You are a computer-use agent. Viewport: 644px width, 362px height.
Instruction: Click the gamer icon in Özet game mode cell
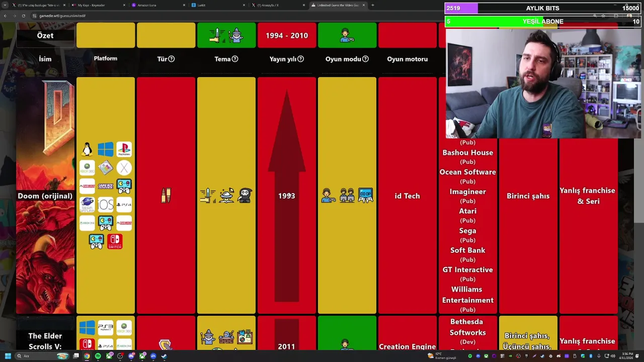coord(347,35)
